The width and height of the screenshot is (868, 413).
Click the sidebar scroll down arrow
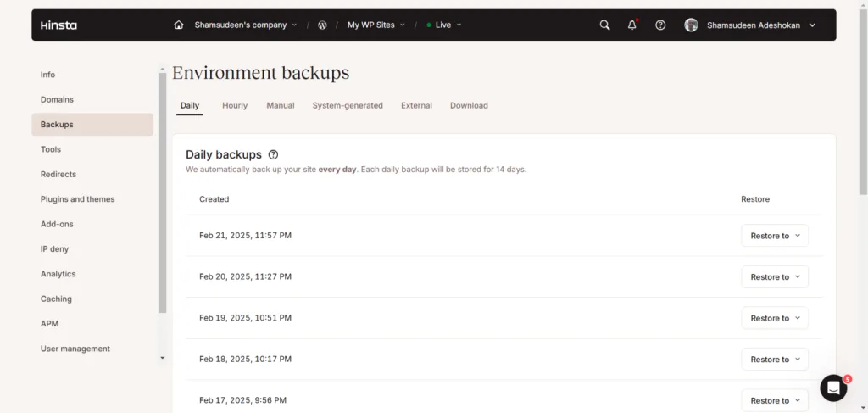click(x=162, y=358)
